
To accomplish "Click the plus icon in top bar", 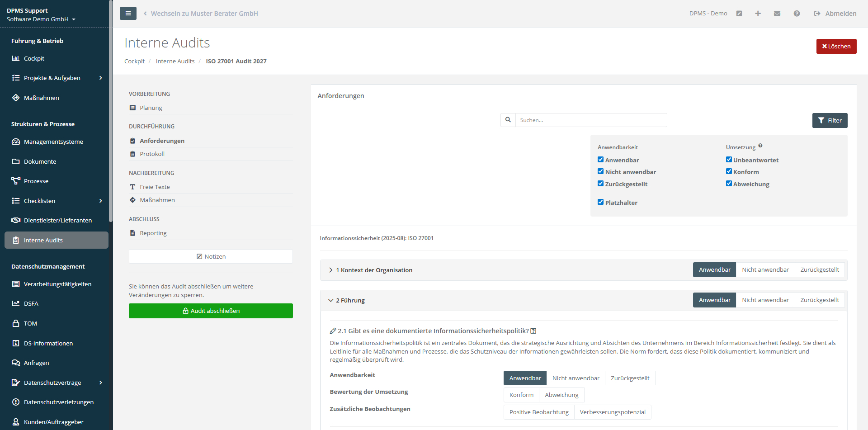I will coord(758,14).
